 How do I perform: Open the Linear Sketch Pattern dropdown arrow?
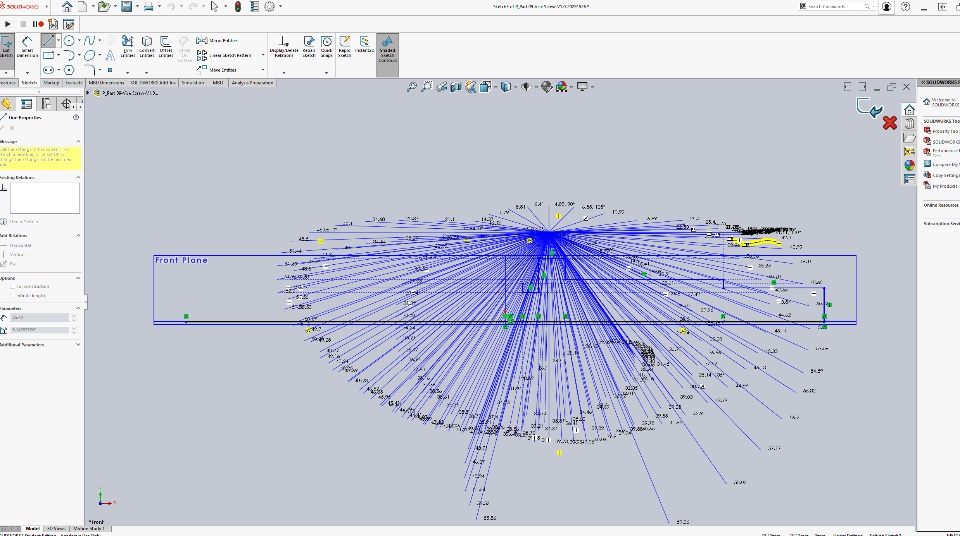[x=263, y=55]
